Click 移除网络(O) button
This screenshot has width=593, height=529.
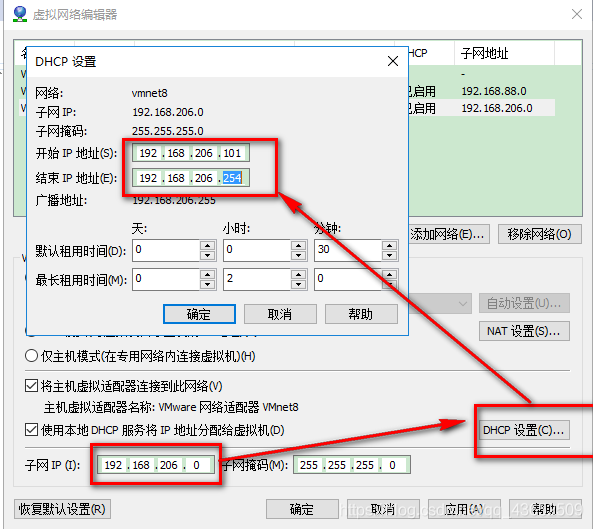click(540, 234)
